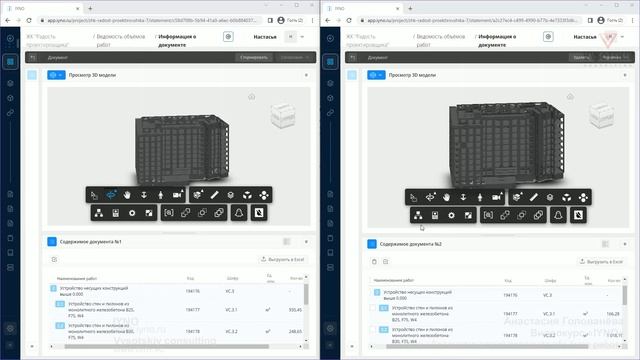This screenshot has height=360, width=640.
Task: Open Ведомость объемов работ breadcrumb, right window
Action: pos(440,40)
